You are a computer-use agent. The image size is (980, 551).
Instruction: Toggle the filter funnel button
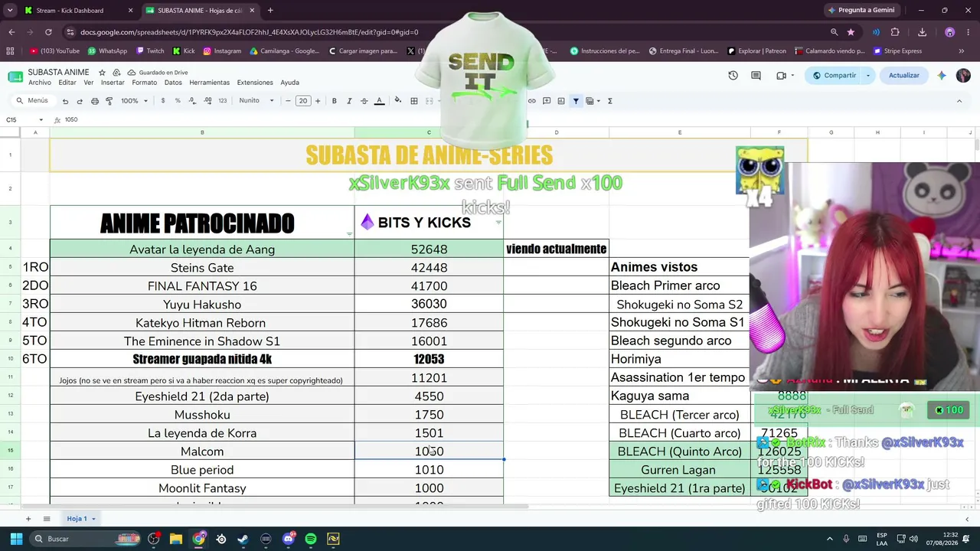pyautogui.click(x=576, y=101)
